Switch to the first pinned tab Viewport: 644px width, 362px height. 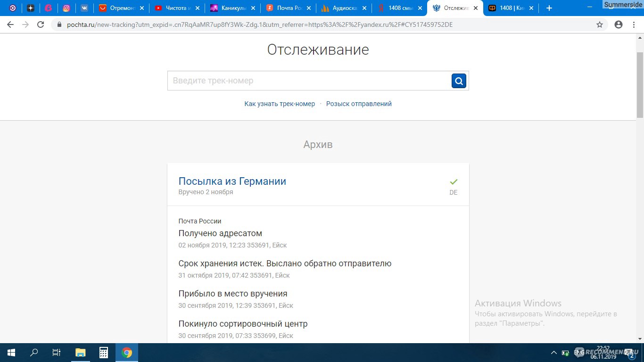click(x=13, y=8)
